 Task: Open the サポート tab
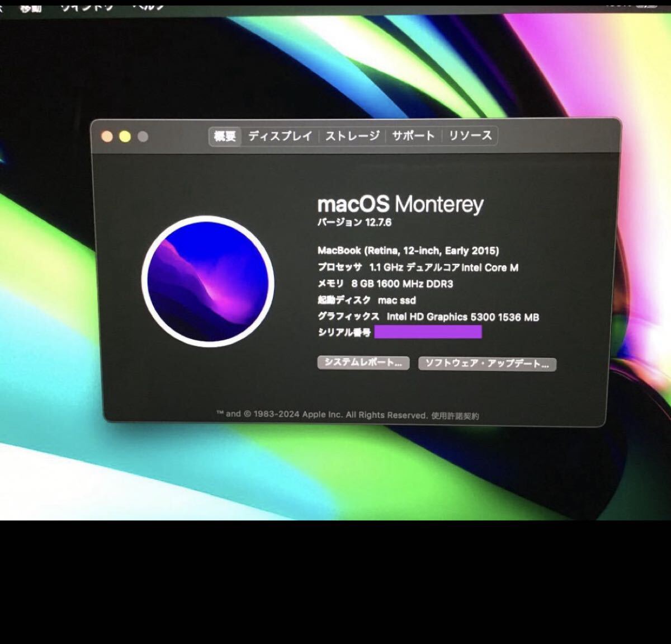[413, 135]
